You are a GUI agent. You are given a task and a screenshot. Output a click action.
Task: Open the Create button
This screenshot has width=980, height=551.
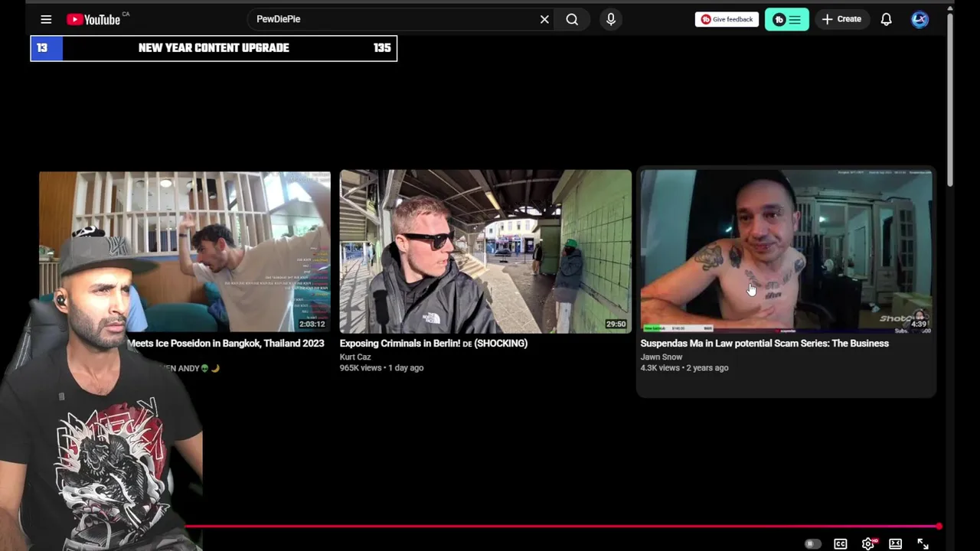(841, 19)
